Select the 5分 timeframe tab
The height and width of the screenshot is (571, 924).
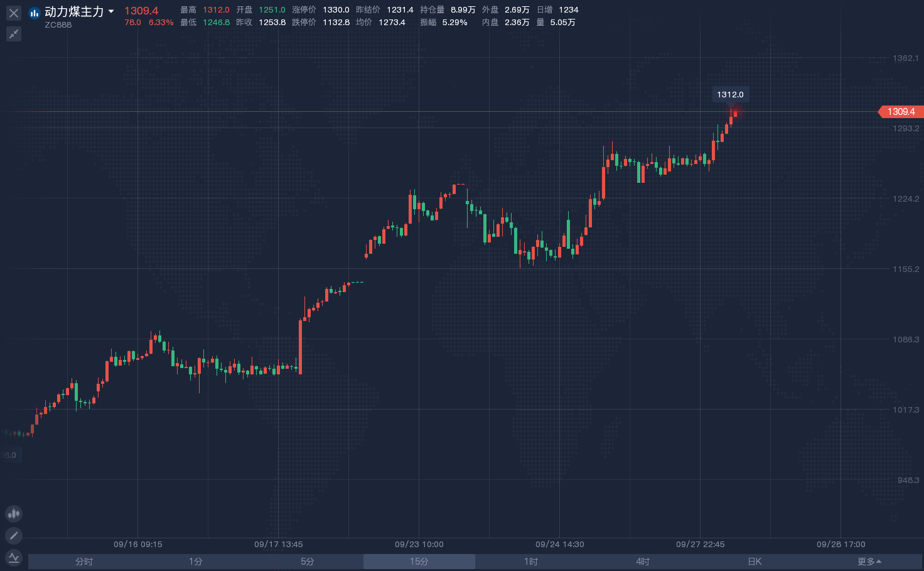[x=308, y=562]
